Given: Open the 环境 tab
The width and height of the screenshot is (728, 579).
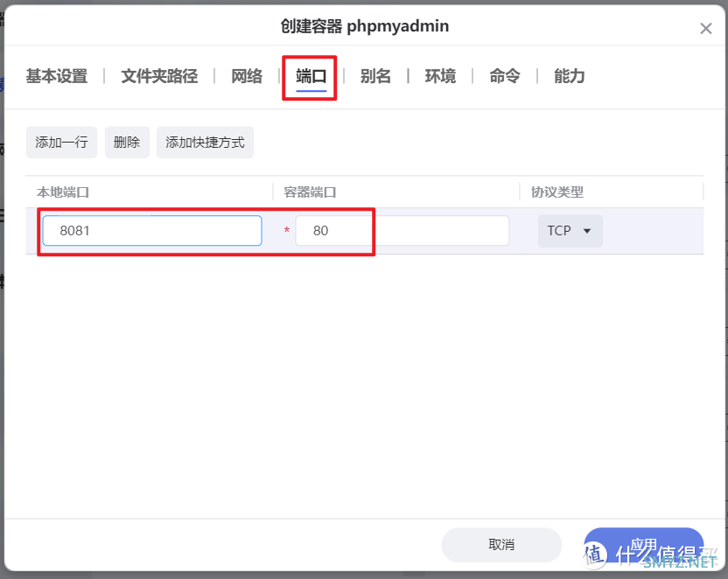Looking at the screenshot, I should click(x=440, y=76).
